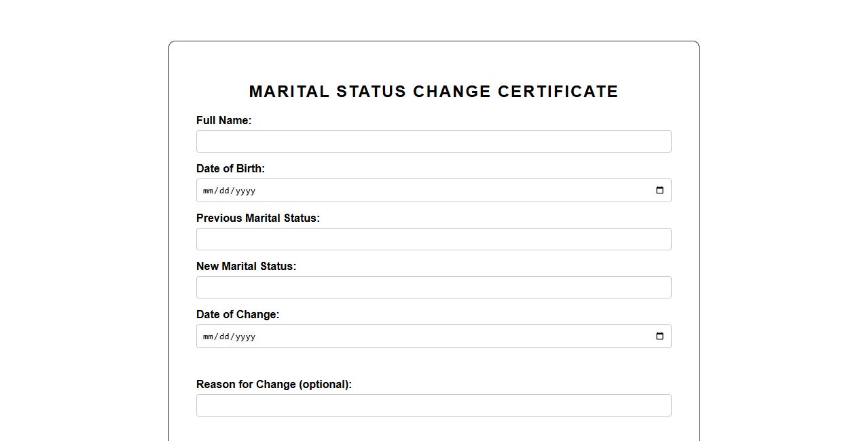This screenshot has height=441, width=868.
Task: Click the "Previous Marital Status:" label
Action: [x=257, y=218]
